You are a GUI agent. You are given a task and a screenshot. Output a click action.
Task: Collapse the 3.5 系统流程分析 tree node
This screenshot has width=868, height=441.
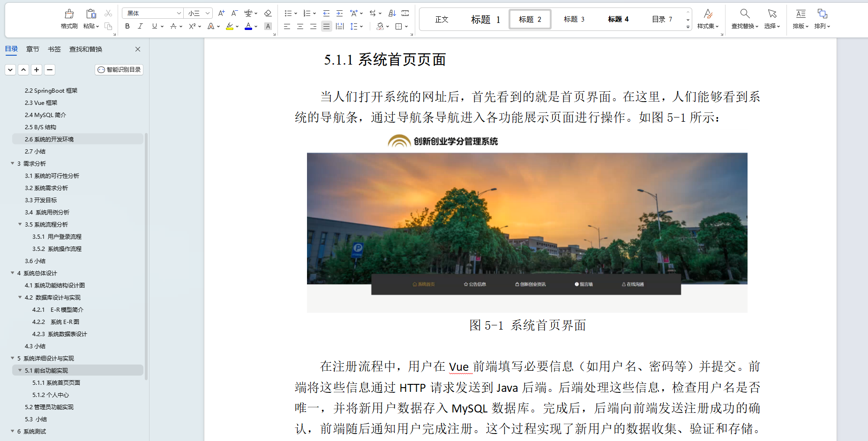[x=20, y=224]
